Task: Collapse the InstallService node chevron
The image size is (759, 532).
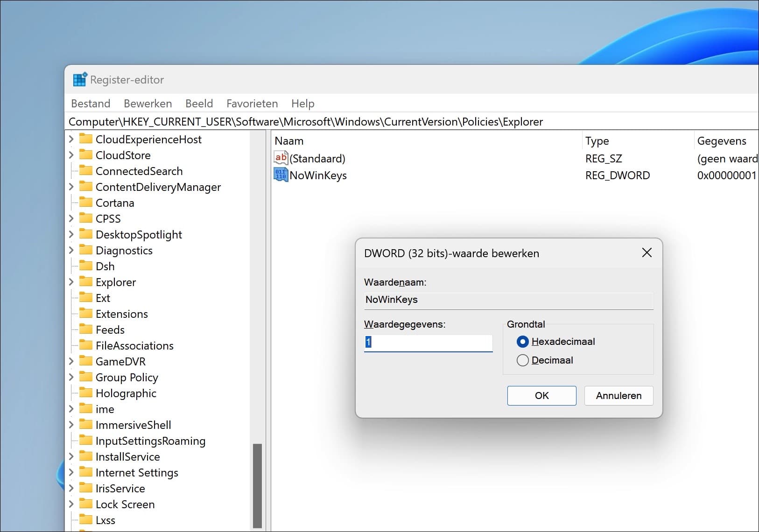Action: [71, 456]
